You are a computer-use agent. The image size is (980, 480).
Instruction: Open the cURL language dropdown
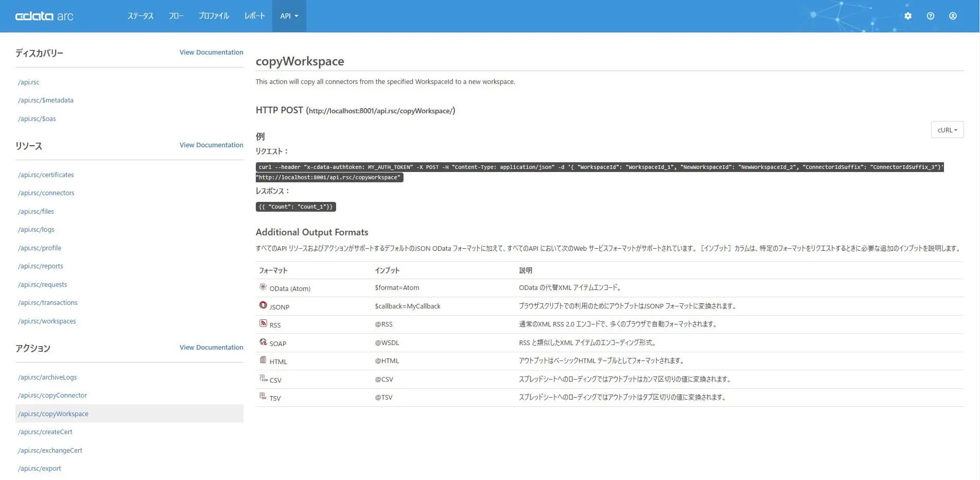coord(947,130)
